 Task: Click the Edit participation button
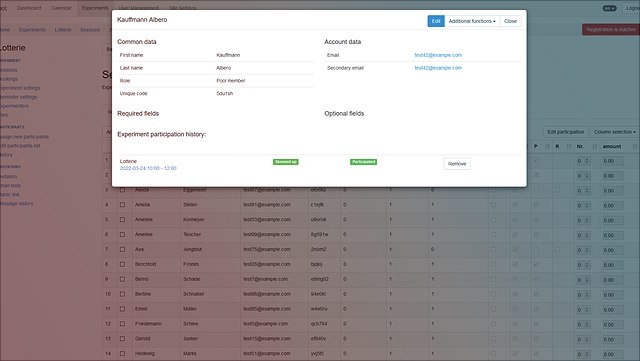[565, 132]
